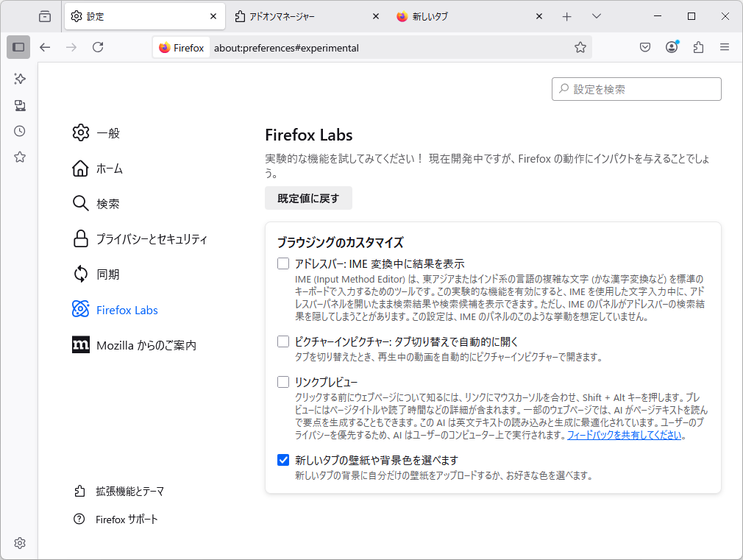
Task: Enable アドレスバー IME 変換中に結果を表示
Action: 282,263
